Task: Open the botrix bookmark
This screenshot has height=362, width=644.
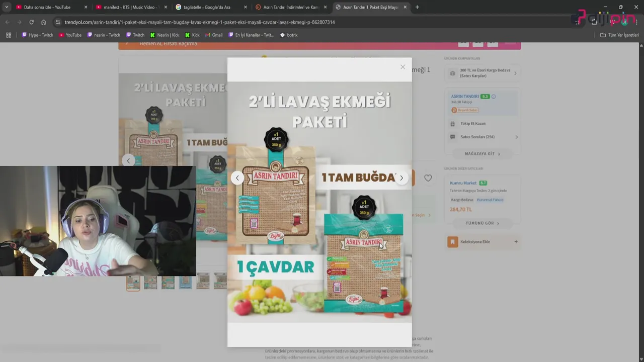Action: click(288, 35)
